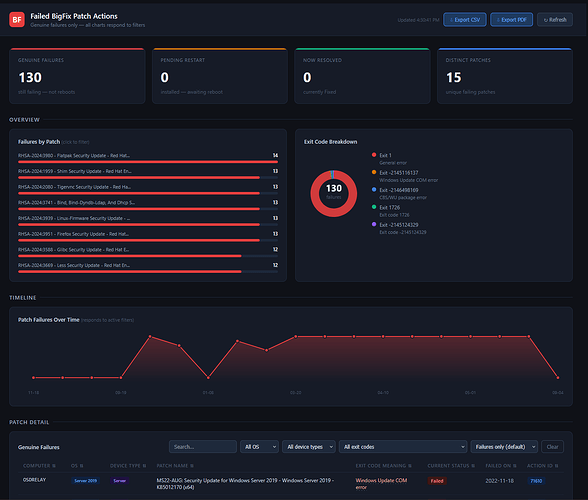Click the red BF logo icon
This screenshot has height=500, width=588.
pos(17,20)
